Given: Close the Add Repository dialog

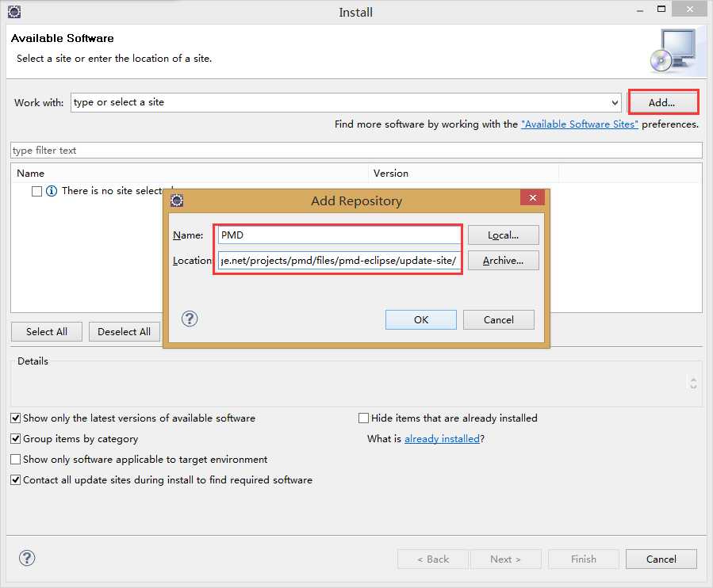Looking at the screenshot, I should [x=532, y=197].
